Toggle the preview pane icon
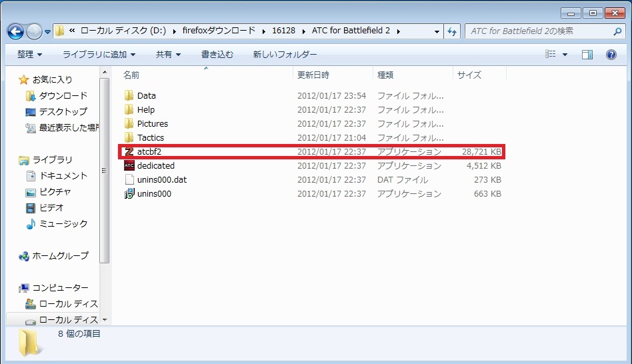Image resolution: width=632 pixels, height=364 pixels. pyautogui.click(x=587, y=55)
